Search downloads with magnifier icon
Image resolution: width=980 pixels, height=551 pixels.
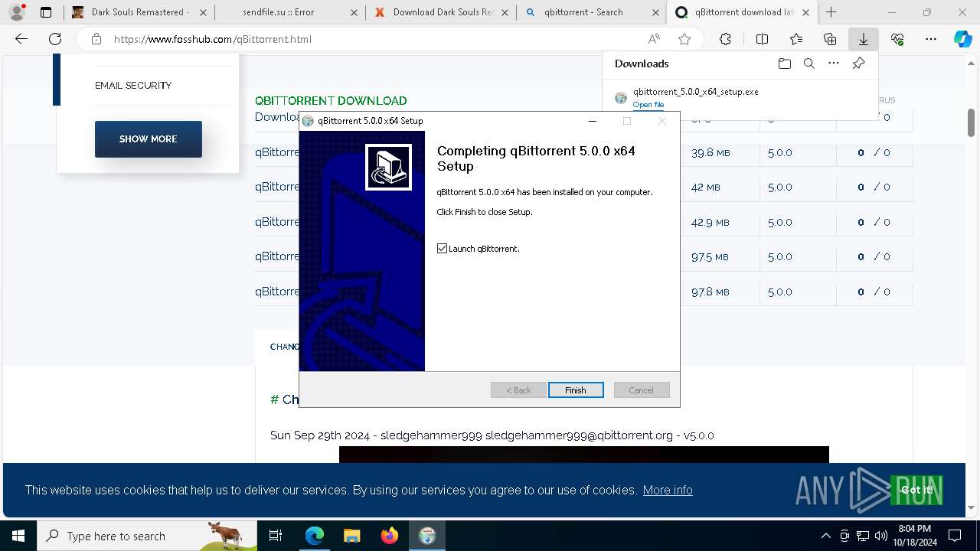click(808, 64)
